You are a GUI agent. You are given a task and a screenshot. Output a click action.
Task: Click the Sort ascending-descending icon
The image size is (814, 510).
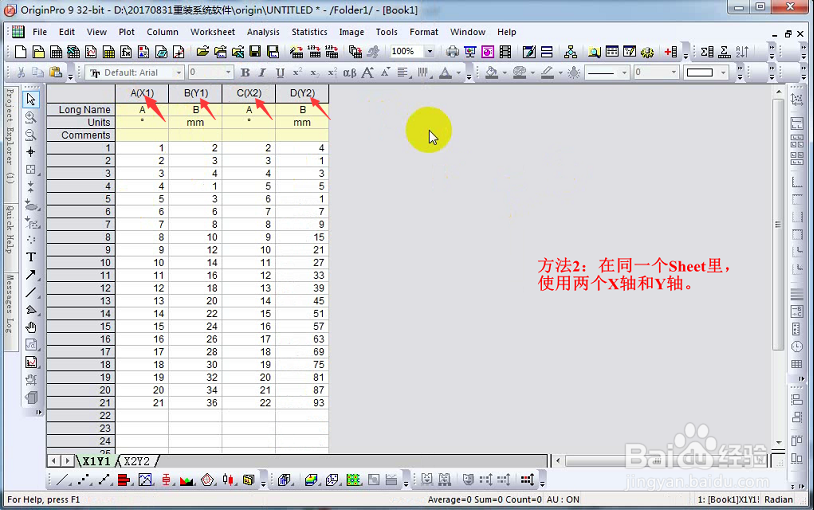point(742,51)
